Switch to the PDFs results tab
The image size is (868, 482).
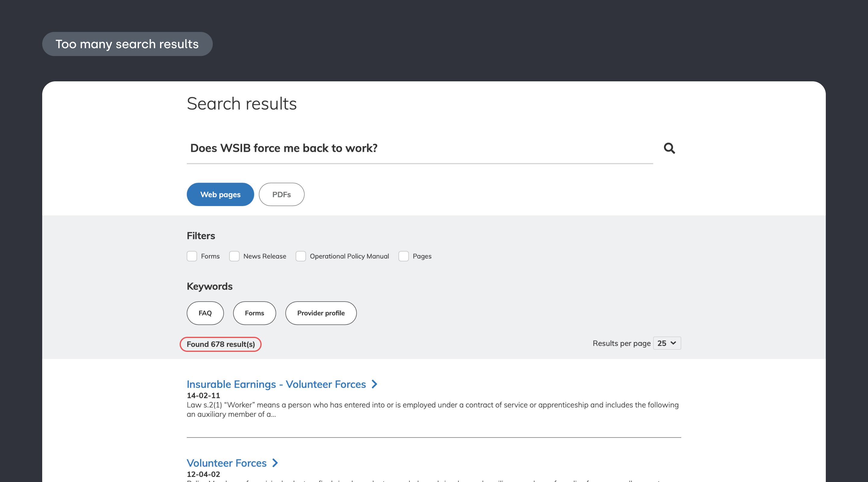(281, 194)
